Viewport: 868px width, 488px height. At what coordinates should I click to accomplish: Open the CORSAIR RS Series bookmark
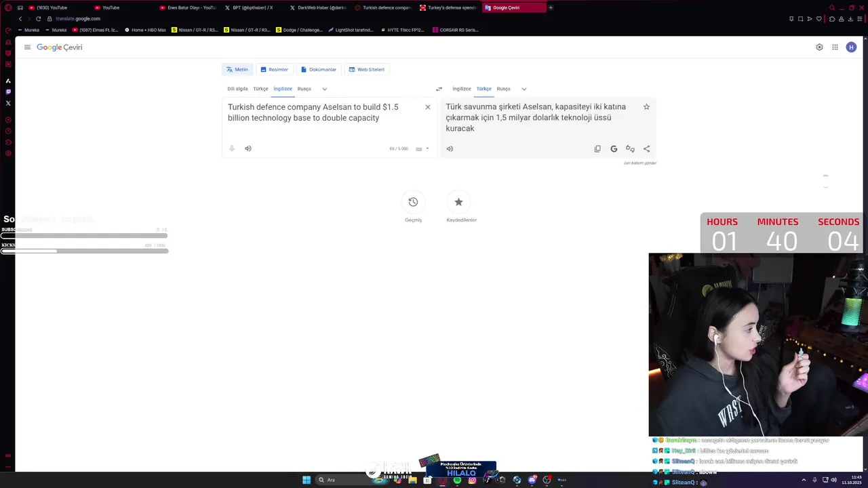pyautogui.click(x=456, y=30)
